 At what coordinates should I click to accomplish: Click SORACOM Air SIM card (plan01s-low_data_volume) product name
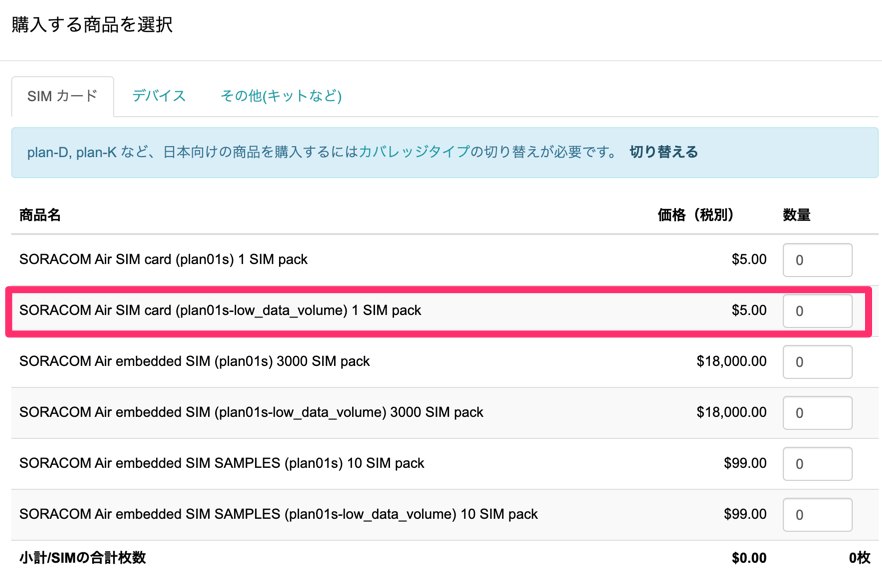click(220, 310)
